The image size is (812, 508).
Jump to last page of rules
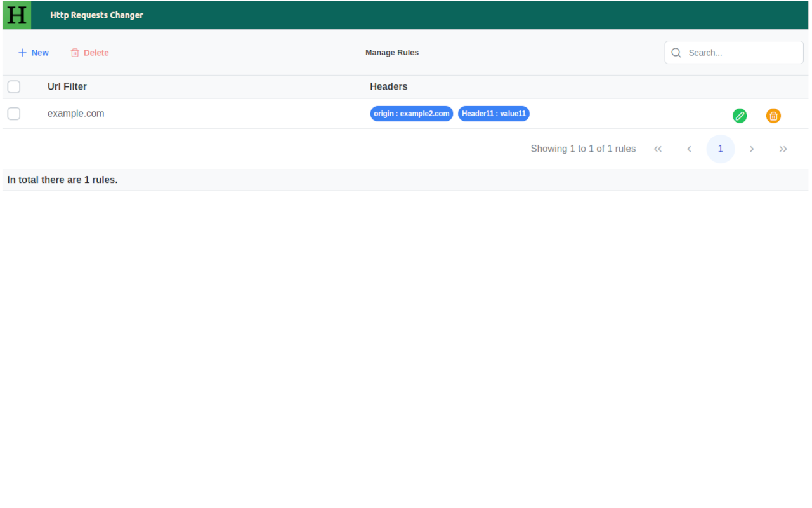pyautogui.click(x=783, y=149)
